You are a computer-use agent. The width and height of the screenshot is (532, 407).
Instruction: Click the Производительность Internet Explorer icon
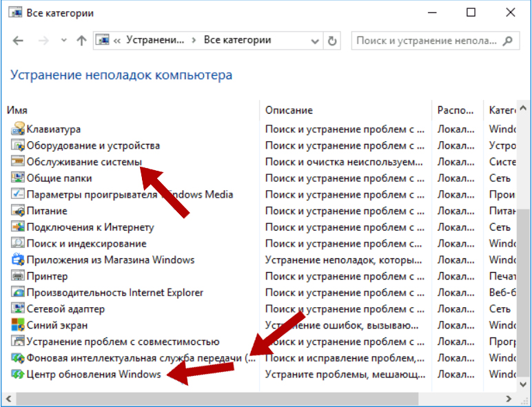[18, 292]
